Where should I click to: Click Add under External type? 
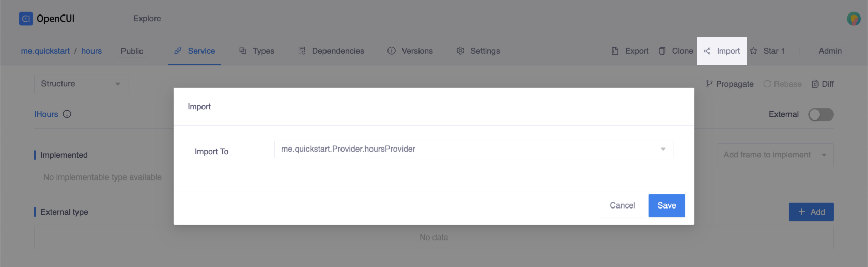click(x=811, y=212)
